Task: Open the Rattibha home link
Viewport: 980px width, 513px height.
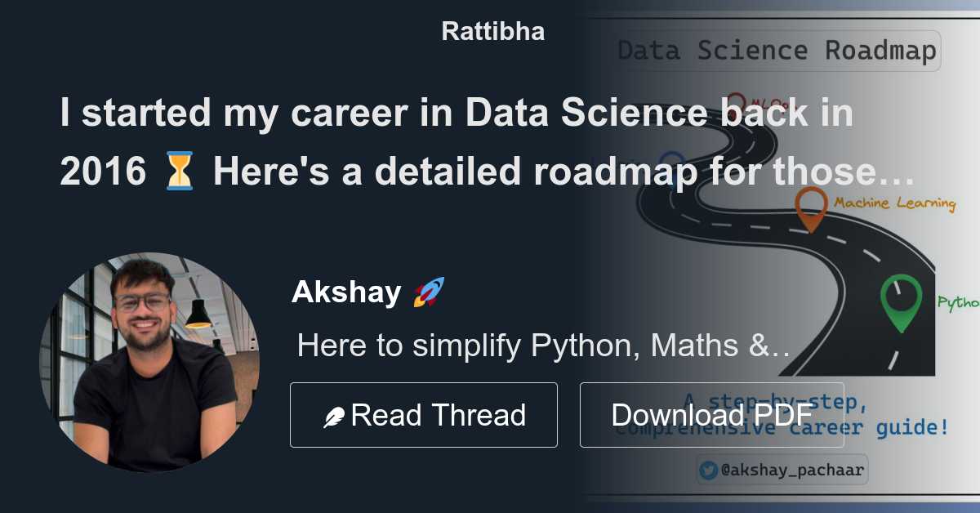Action: [492, 31]
